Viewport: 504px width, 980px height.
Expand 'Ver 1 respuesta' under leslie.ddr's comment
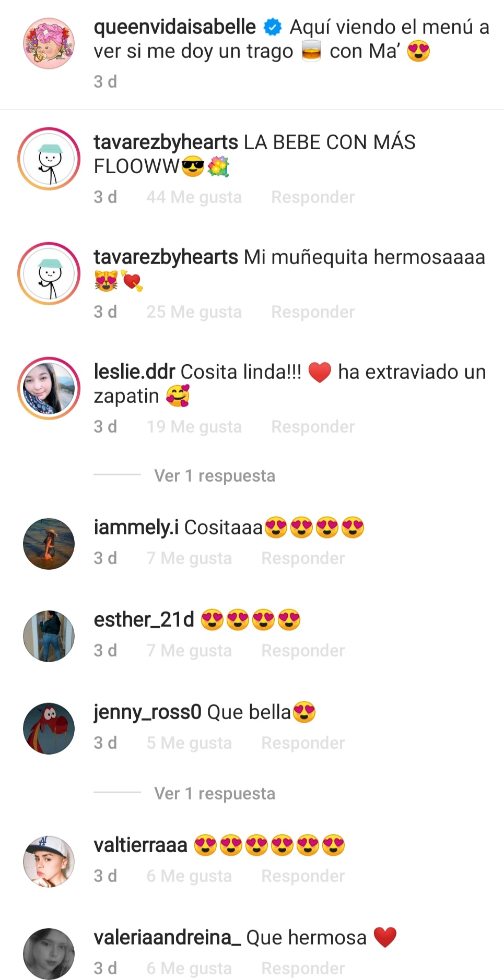pos(215,475)
